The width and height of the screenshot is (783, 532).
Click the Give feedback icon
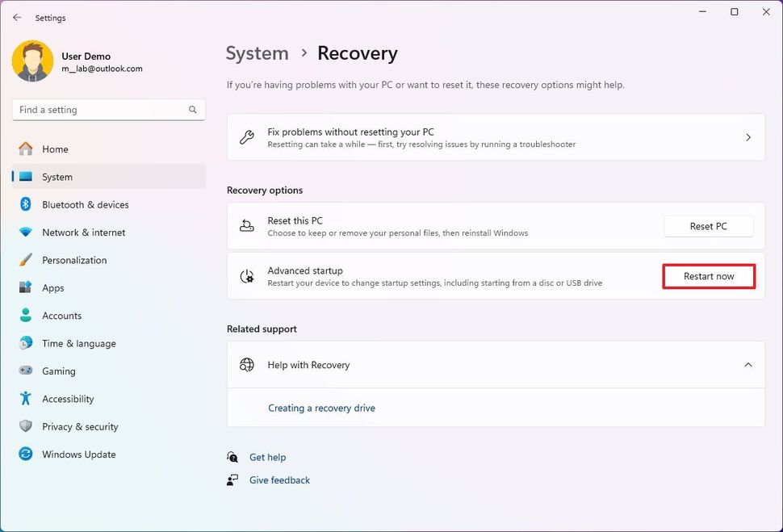(x=232, y=480)
